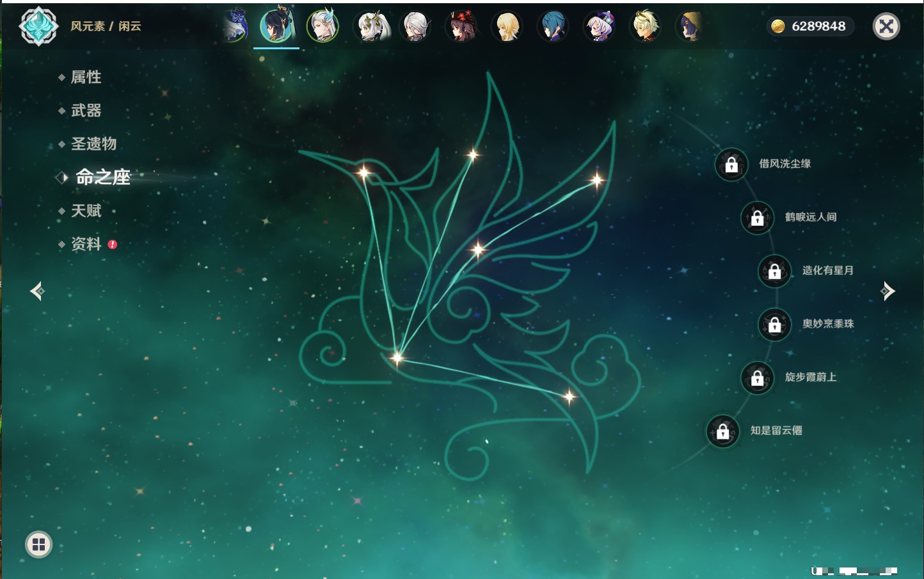Go to the next character with right arrow
Screen dimensions: 924x579
[888, 291]
